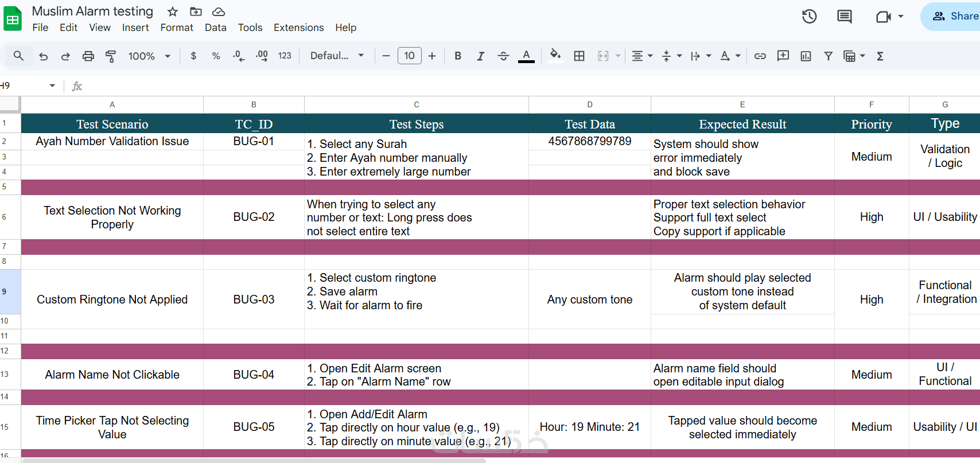This screenshot has height=463, width=980.
Task: Format as percent
Action: coord(216,56)
